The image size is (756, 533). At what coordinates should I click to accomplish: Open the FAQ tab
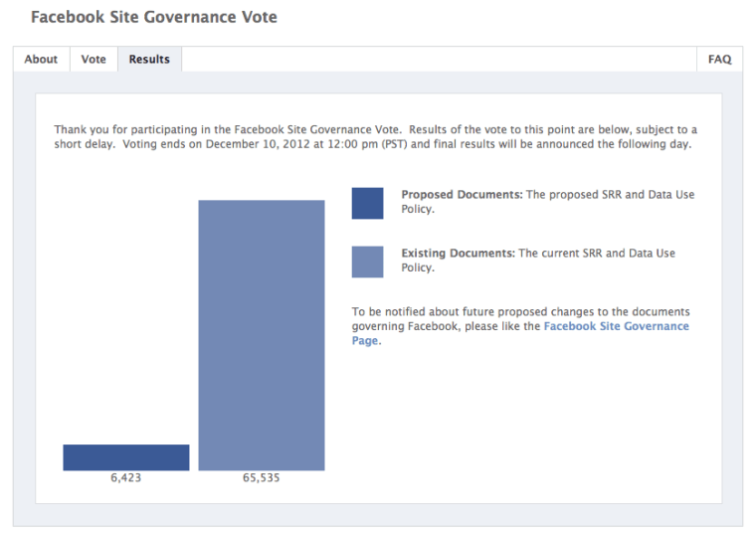click(719, 60)
